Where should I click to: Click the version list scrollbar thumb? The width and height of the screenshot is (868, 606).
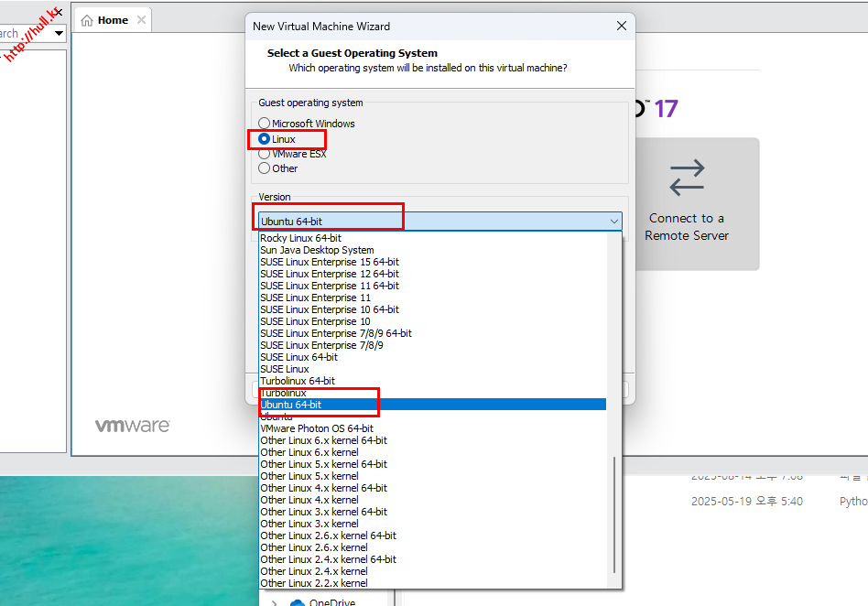point(614,514)
